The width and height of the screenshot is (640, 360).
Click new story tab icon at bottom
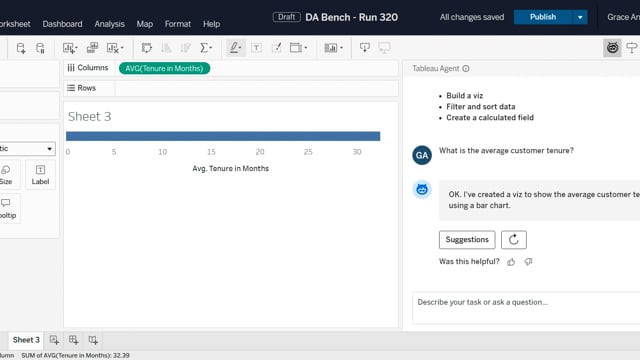[x=93, y=340]
